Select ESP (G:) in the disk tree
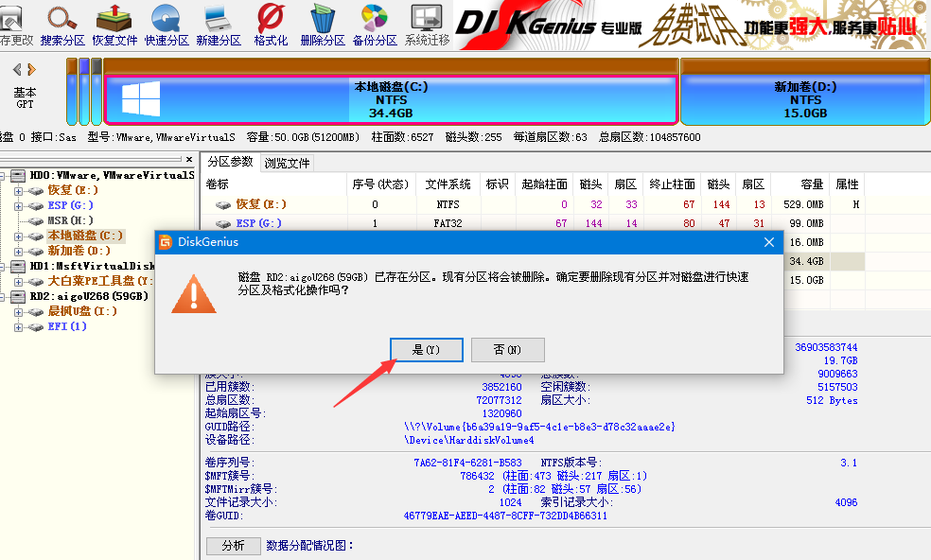This screenshot has width=931, height=560. click(x=70, y=205)
